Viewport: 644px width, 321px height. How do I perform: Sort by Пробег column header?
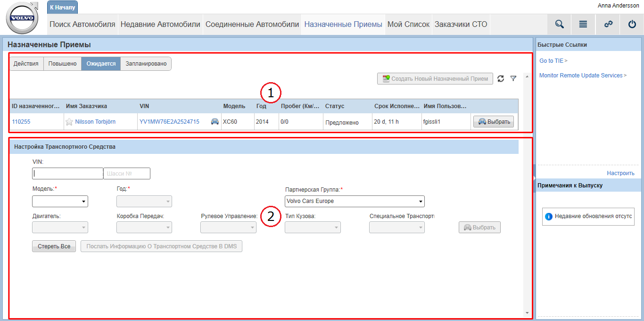[300, 106]
